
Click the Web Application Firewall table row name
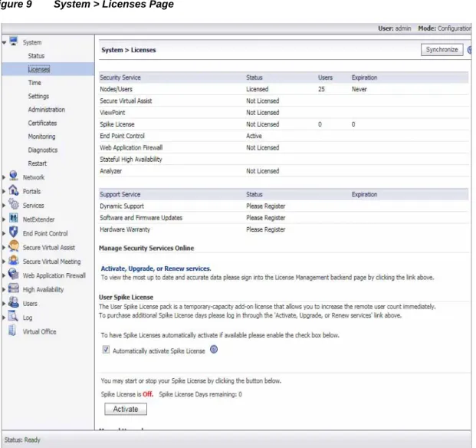pyautogui.click(x=131, y=147)
